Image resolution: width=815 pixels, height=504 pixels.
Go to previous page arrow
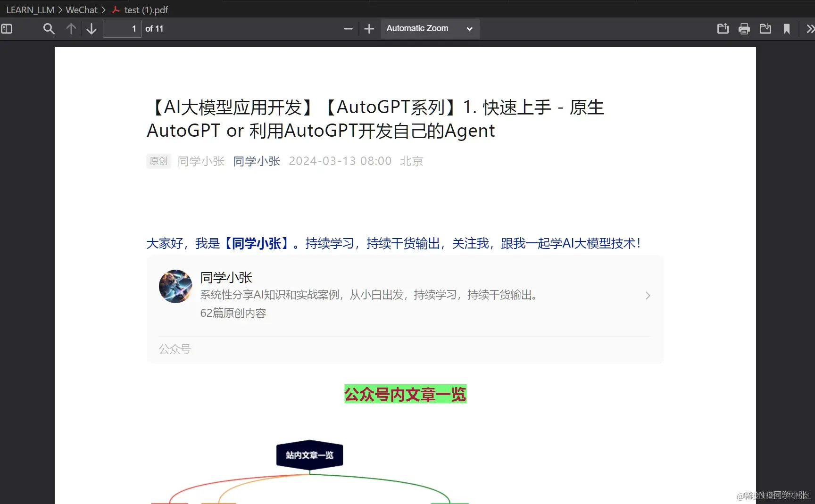(71, 29)
